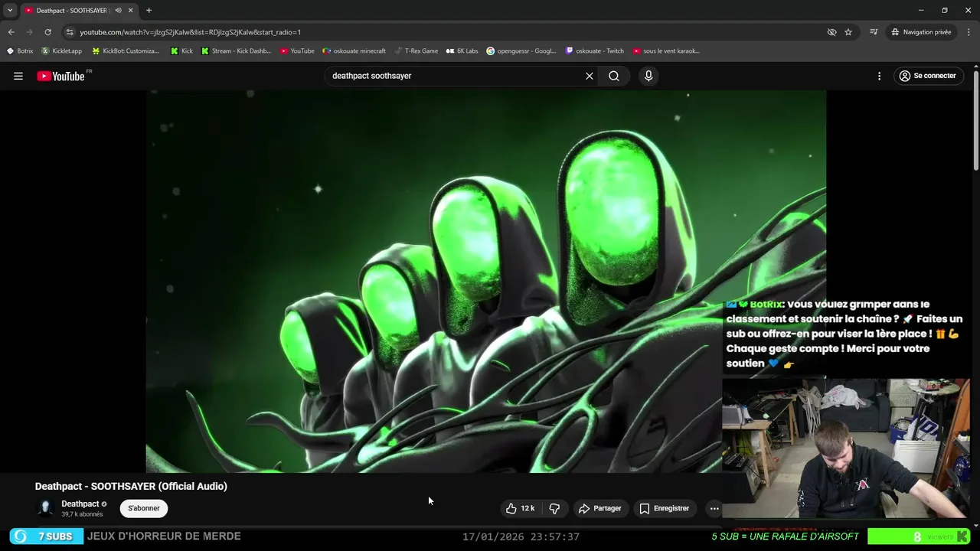
Task: Open the Stream - Kick Dashb... bookmark
Action: [236, 51]
